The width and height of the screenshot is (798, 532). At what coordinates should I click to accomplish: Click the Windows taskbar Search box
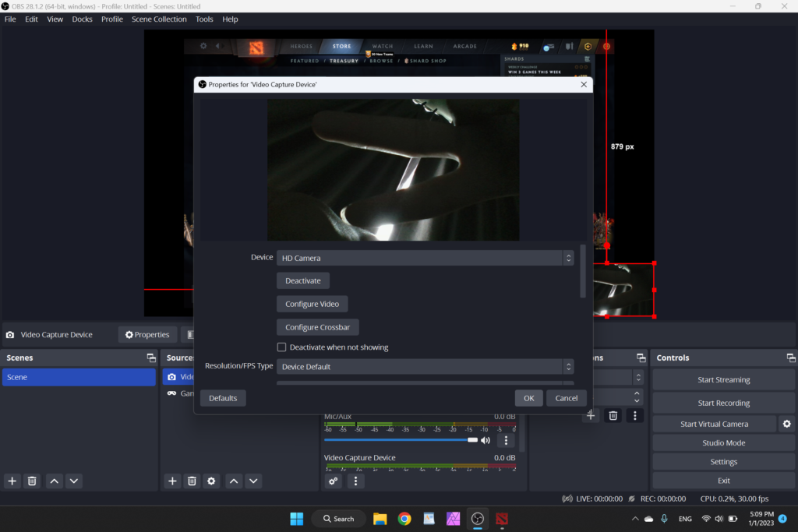coord(339,519)
